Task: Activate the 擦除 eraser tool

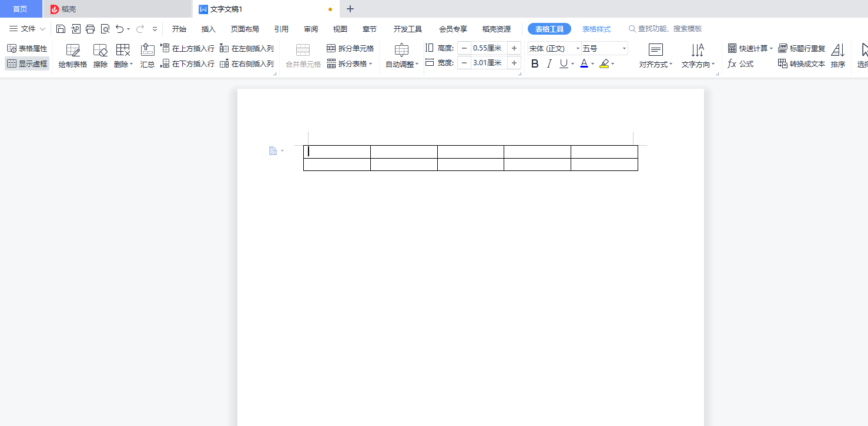Action: tap(100, 56)
